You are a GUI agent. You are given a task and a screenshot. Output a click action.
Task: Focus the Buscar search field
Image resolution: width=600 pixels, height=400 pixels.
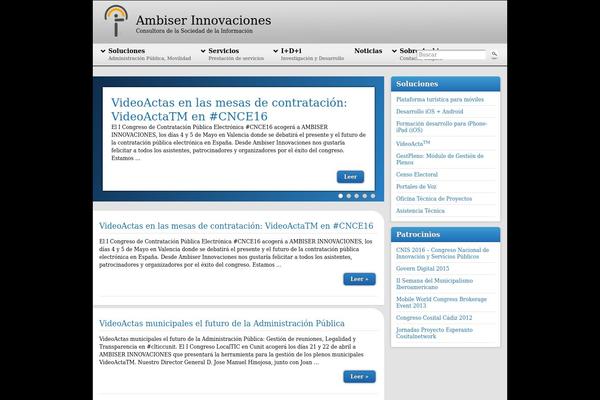coord(452,54)
